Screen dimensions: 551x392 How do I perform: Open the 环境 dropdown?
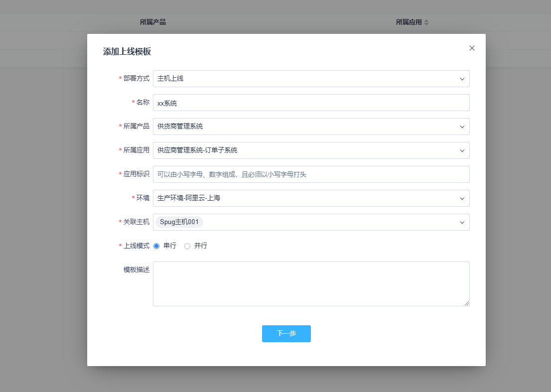[311, 198]
